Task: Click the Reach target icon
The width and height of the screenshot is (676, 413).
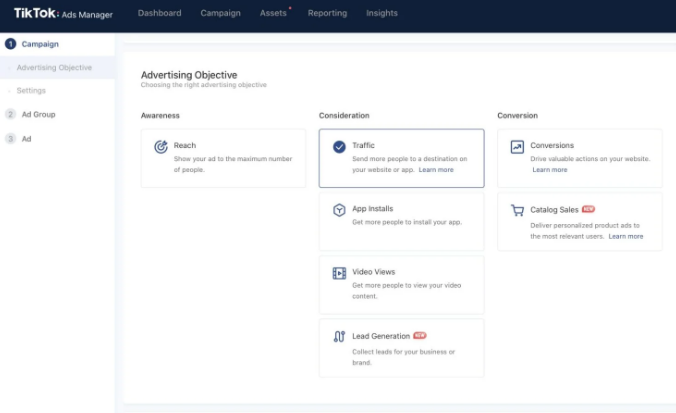Action: [160, 147]
